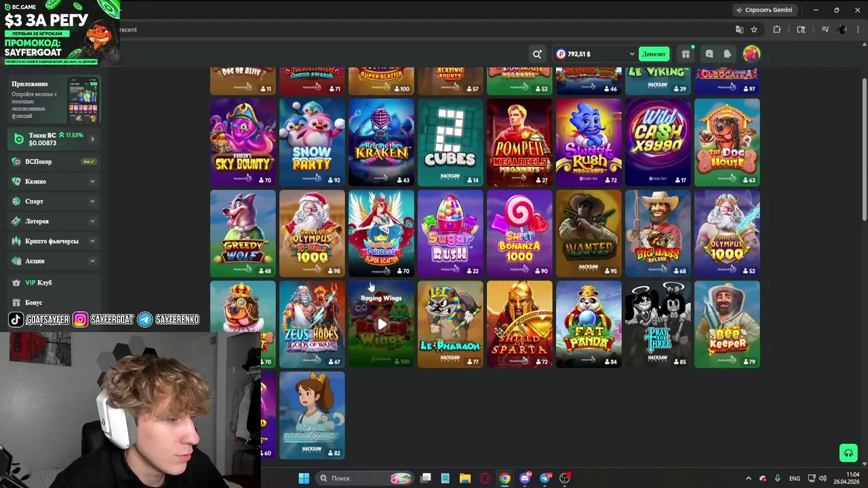Click the BC token coin icon

19,139
